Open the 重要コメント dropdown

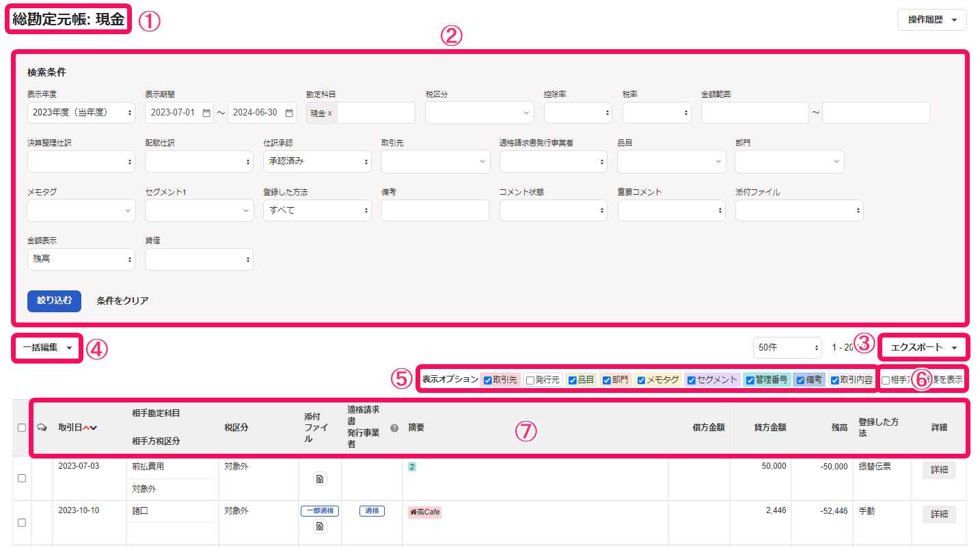coord(672,210)
